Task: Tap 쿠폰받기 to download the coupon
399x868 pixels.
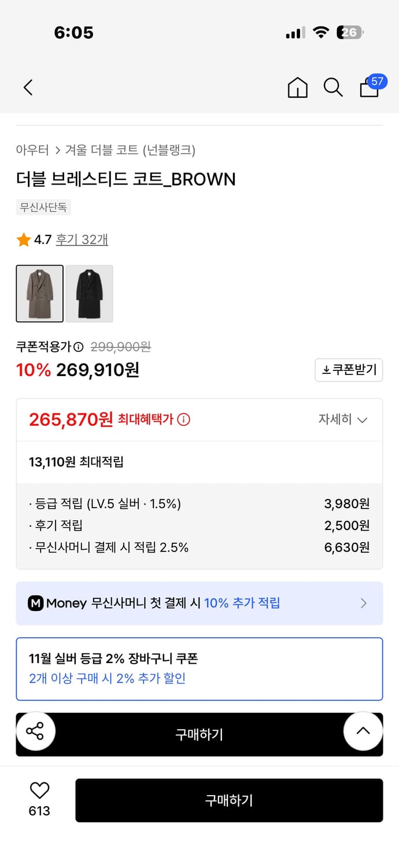Action: [349, 370]
